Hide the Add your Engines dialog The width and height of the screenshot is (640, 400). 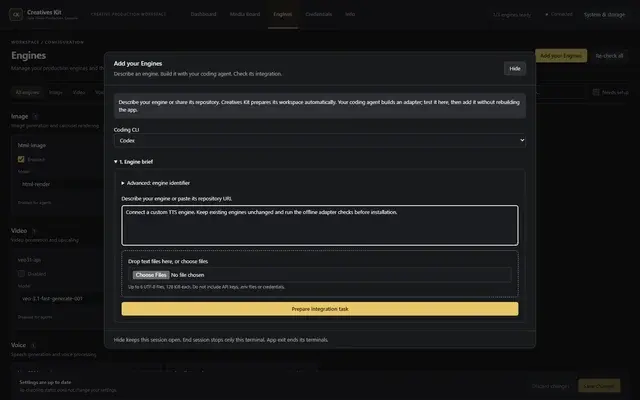tap(515, 69)
